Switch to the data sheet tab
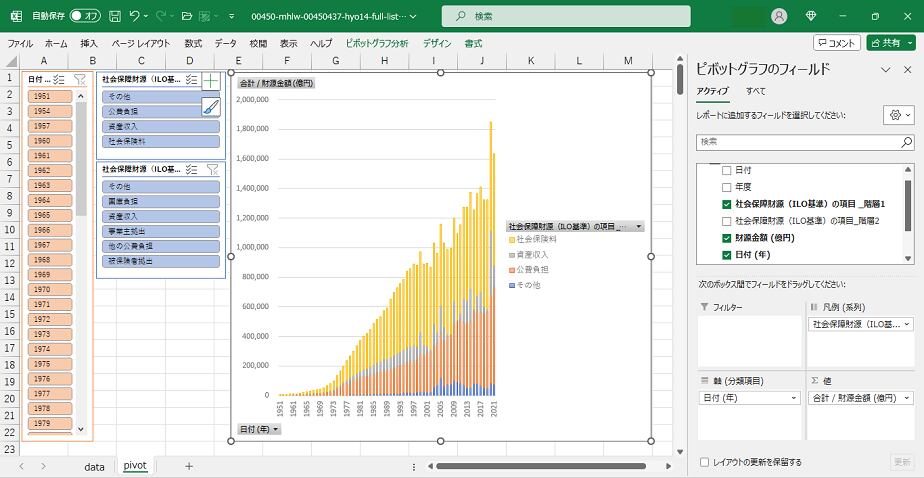Screen dimensions: 924x478 point(94,466)
